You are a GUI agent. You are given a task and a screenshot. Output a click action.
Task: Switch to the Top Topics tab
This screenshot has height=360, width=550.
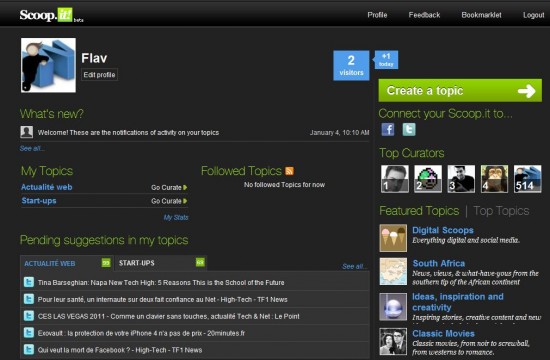[x=501, y=211]
